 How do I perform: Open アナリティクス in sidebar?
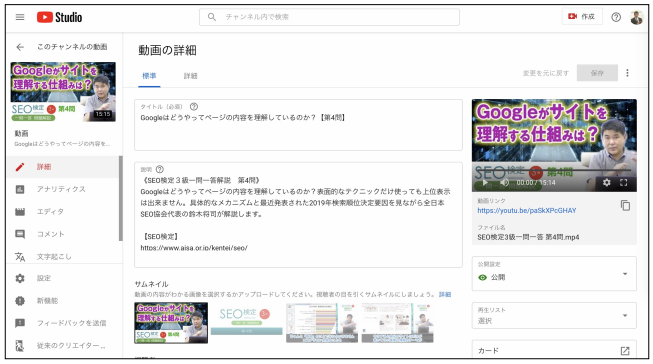pyautogui.click(x=61, y=189)
